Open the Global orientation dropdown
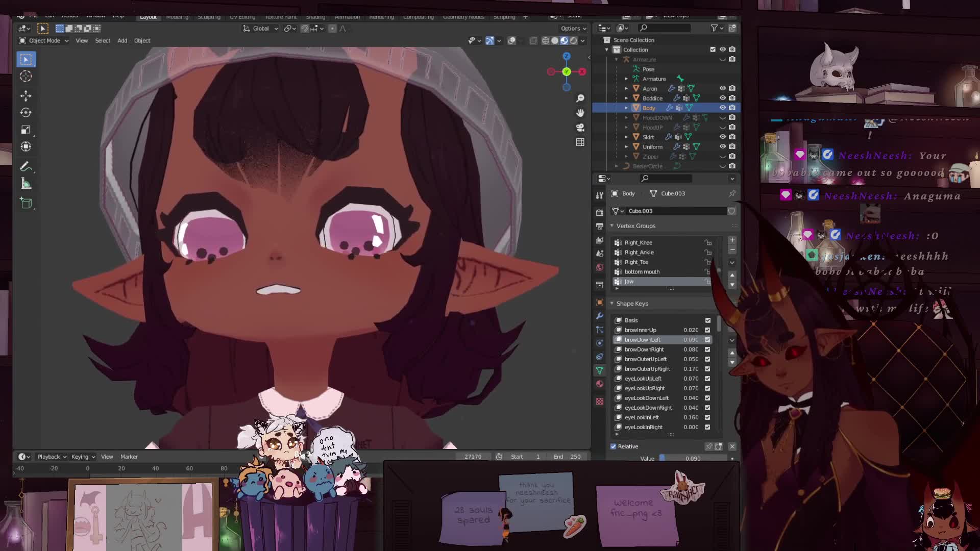 point(260,29)
